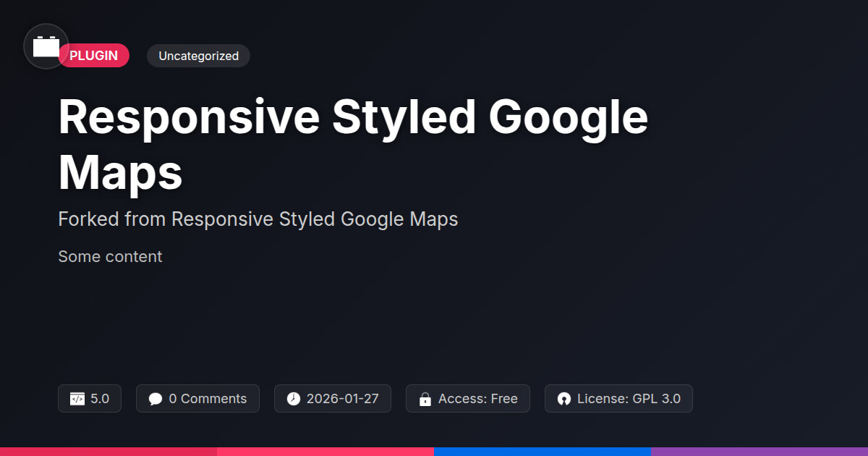Click the padlock icon beside Access
The height and width of the screenshot is (456, 868).
(x=425, y=399)
